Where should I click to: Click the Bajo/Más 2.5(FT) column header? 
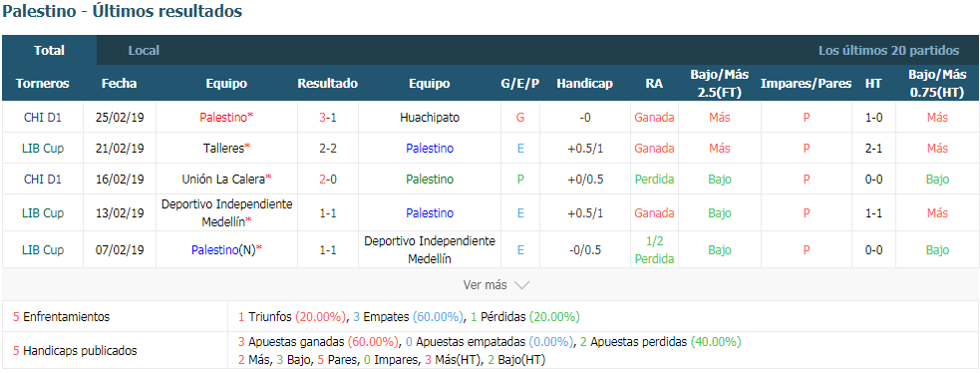coord(720,83)
